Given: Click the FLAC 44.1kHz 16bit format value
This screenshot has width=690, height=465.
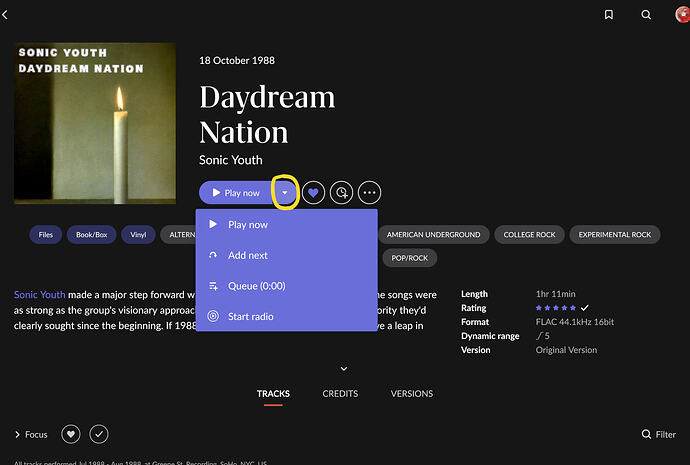Looking at the screenshot, I should pos(575,322).
